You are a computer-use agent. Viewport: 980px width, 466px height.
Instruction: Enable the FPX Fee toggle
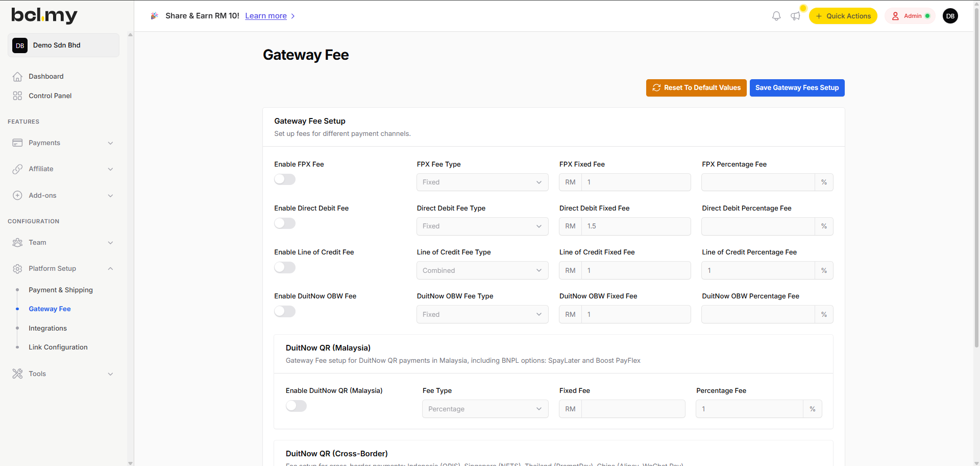click(285, 179)
